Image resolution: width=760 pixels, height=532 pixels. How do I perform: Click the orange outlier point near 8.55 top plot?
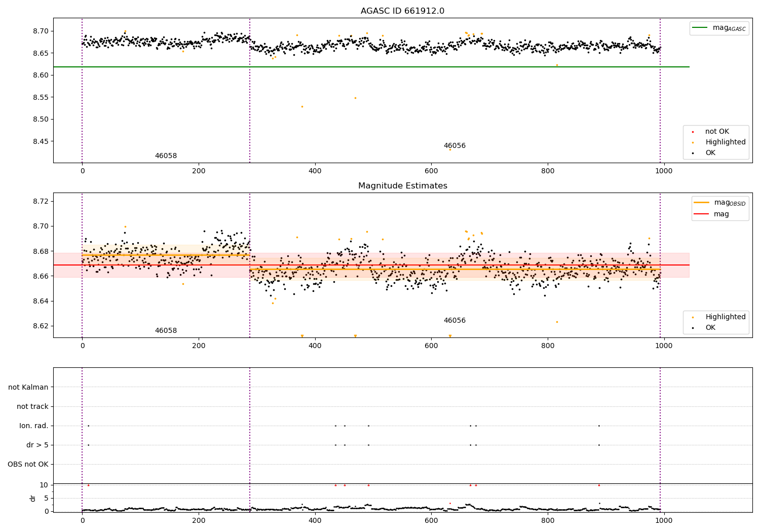click(355, 98)
